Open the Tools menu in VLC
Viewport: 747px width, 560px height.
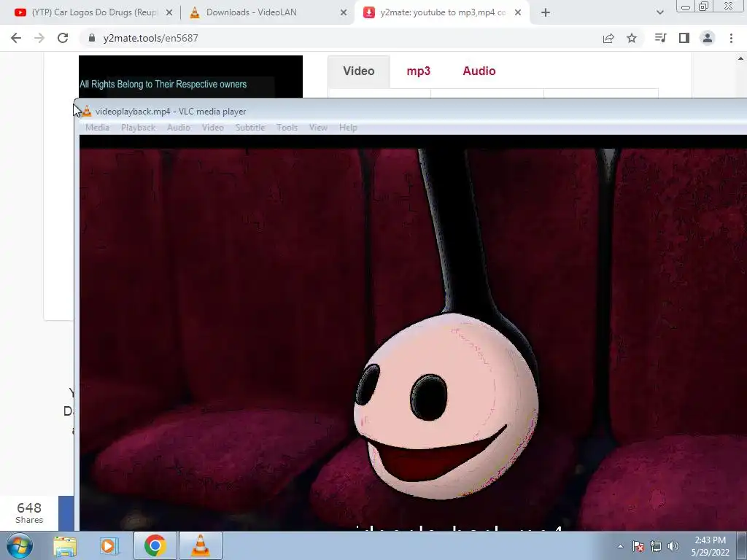(x=287, y=128)
